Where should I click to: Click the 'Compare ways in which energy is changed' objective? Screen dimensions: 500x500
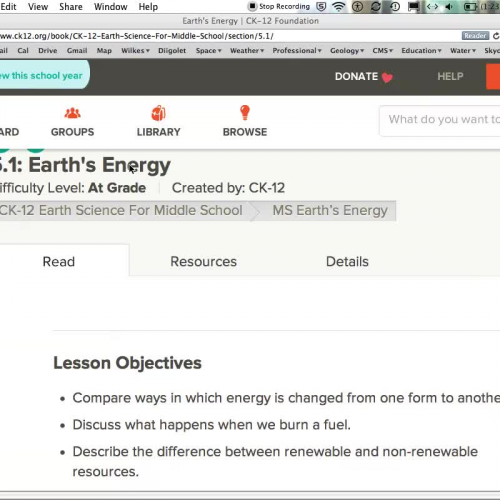click(286, 398)
